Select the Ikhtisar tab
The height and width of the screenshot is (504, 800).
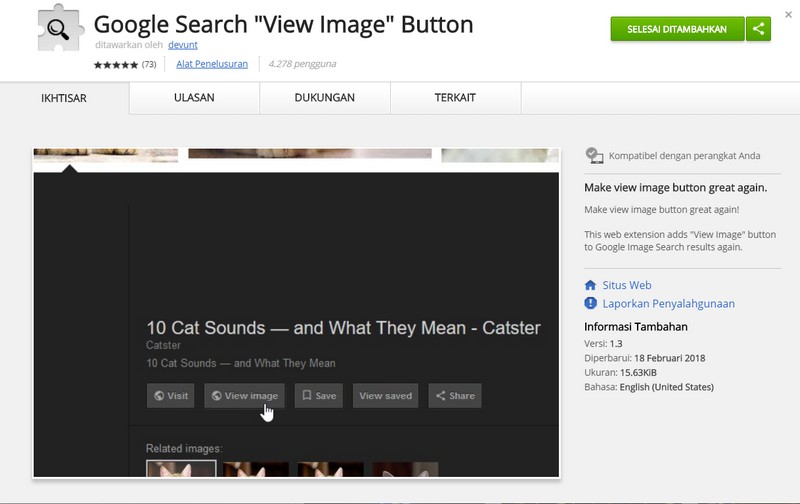[64, 98]
